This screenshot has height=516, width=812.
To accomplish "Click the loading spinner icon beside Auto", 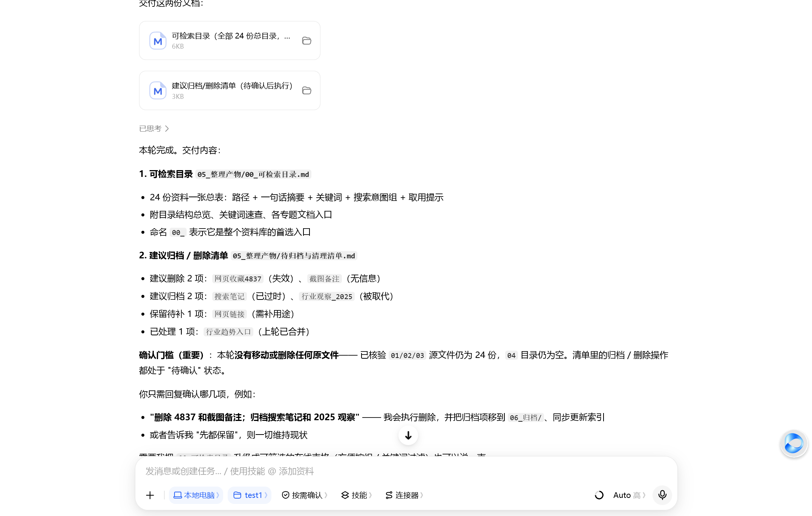I will 599,495.
